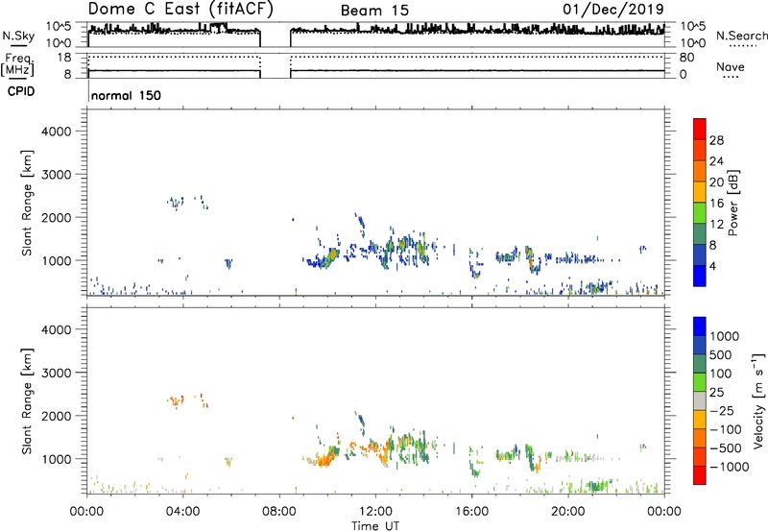Click the "Time UT" axis title

coord(375,526)
